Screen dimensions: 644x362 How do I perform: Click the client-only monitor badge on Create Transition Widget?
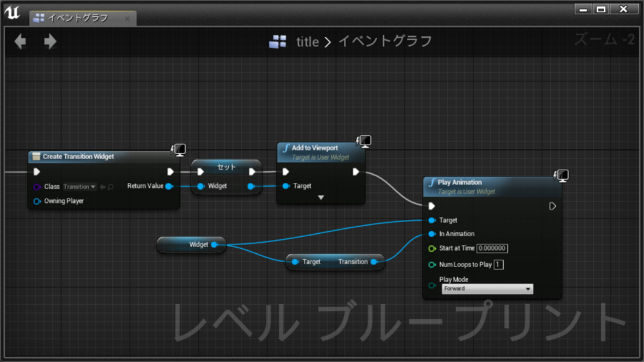click(x=179, y=150)
